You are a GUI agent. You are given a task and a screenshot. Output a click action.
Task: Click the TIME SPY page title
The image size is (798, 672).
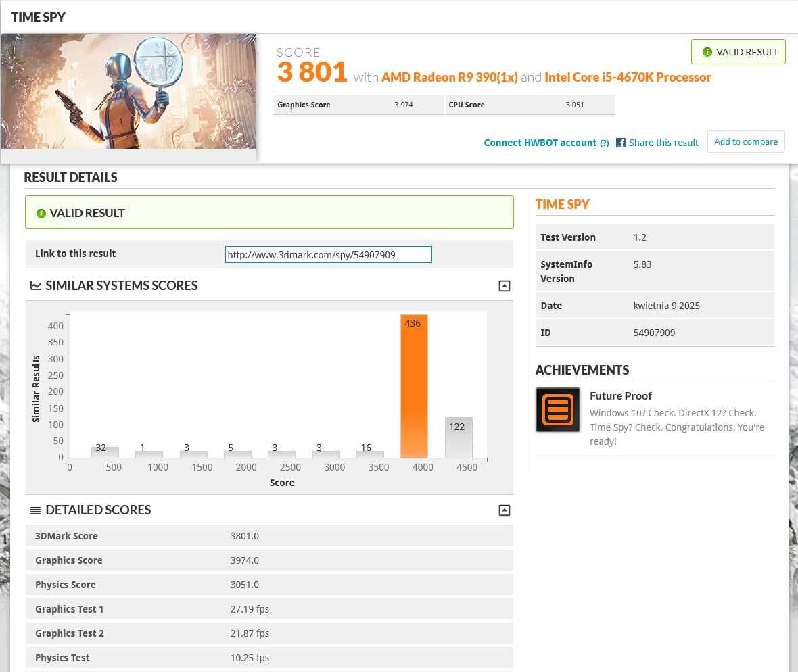(38, 17)
